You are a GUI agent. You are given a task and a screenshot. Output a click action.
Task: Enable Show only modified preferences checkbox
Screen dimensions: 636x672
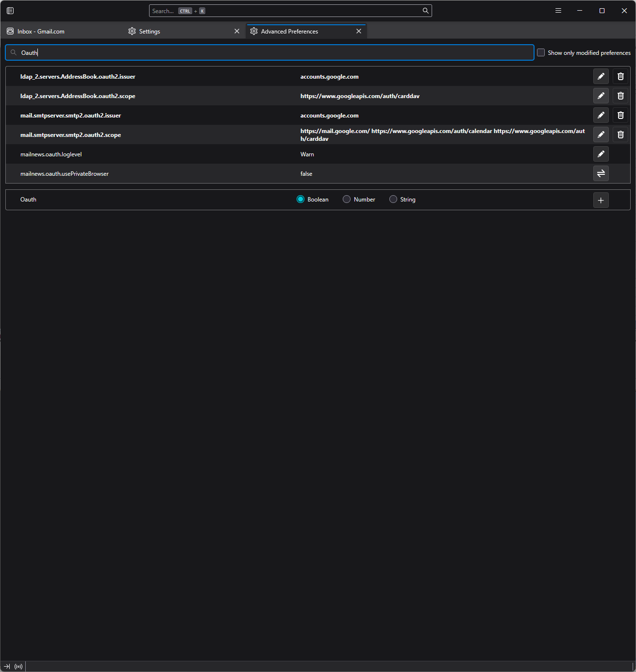pyautogui.click(x=541, y=52)
